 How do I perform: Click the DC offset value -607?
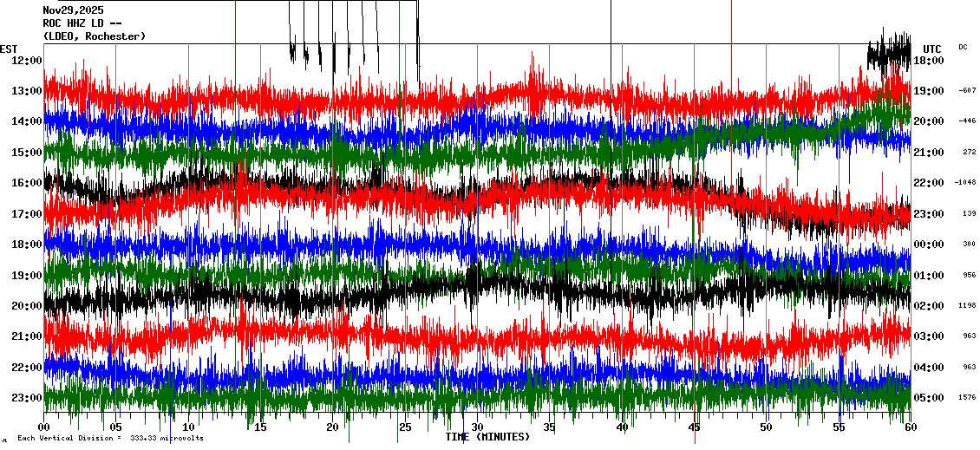(x=967, y=91)
